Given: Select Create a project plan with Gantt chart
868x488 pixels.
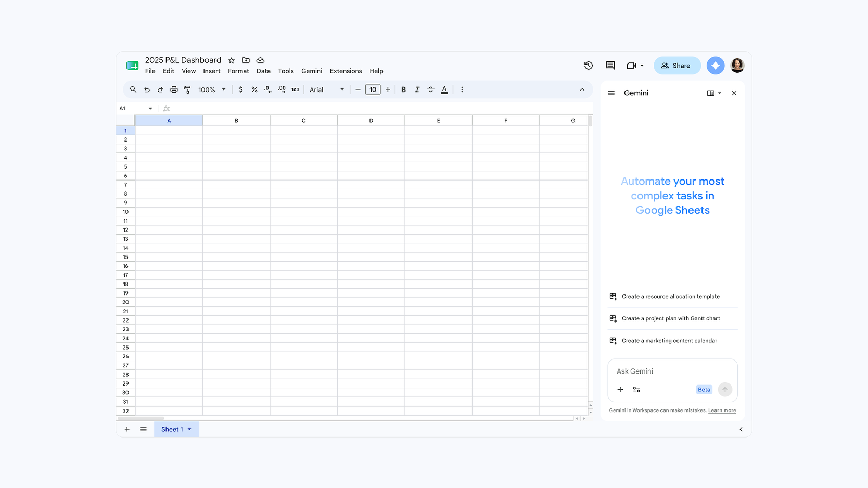Looking at the screenshot, I should click(673, 318).
